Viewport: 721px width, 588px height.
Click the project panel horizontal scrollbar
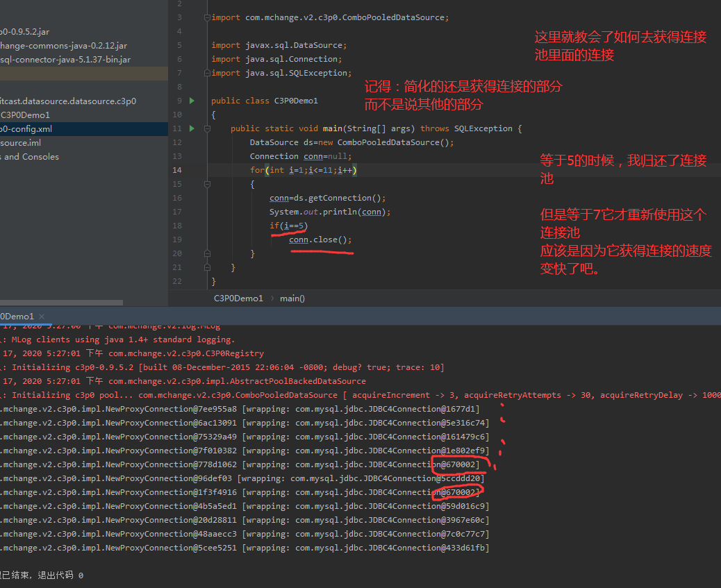point(61,303)
